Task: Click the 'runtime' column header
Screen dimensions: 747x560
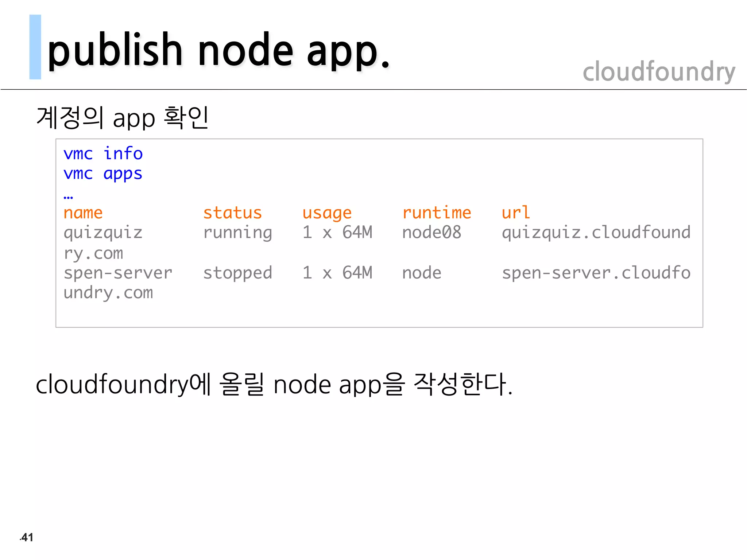Action: pos(437,213)
